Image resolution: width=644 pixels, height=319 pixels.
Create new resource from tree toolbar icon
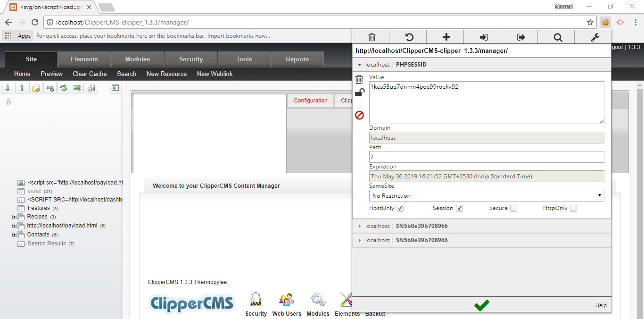point(35,88)
